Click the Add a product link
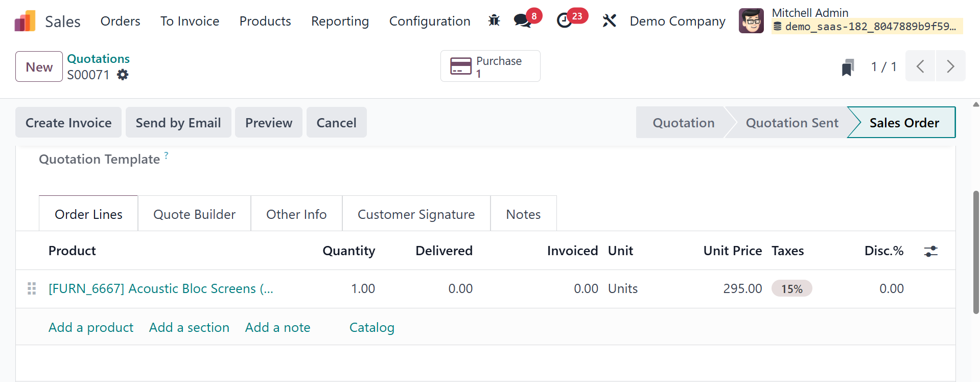This screenshot has height=382, width=980. [91, 327]
